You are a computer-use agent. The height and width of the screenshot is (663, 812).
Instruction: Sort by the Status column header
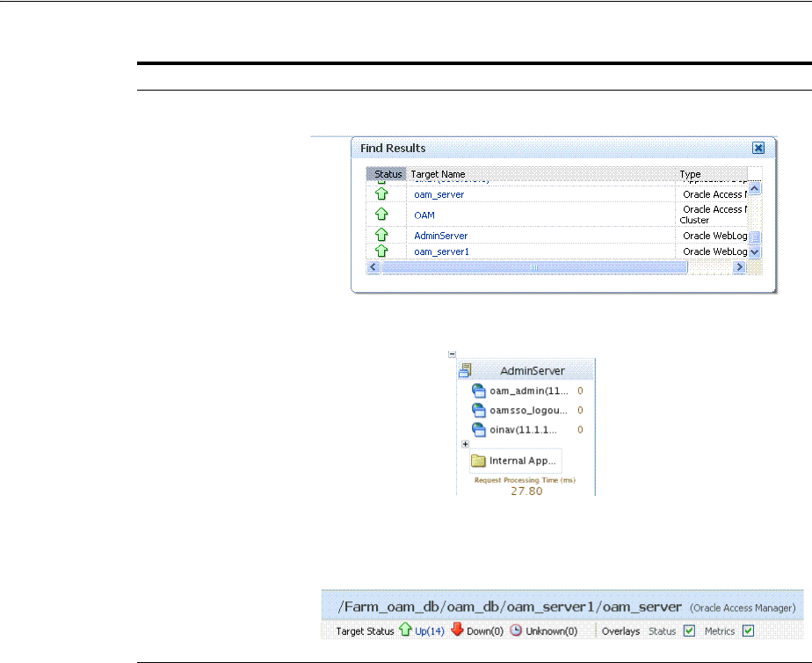coord(387,174)
